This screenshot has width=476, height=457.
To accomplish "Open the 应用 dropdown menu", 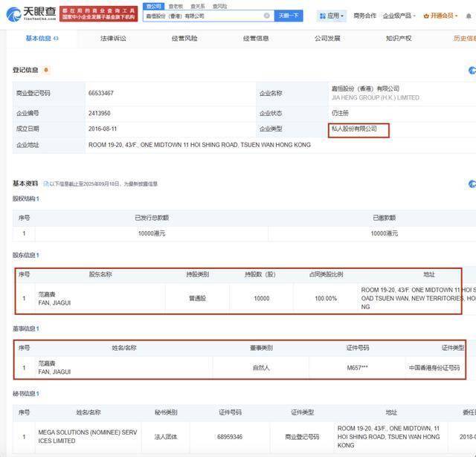I will click(331, 16).
